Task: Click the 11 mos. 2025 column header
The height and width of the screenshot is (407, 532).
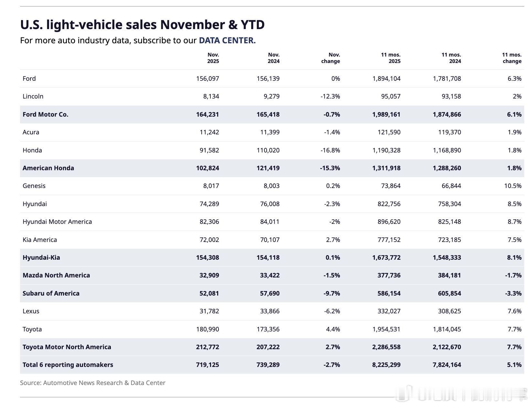Action: pyautogui.click(x=390, y=58)
